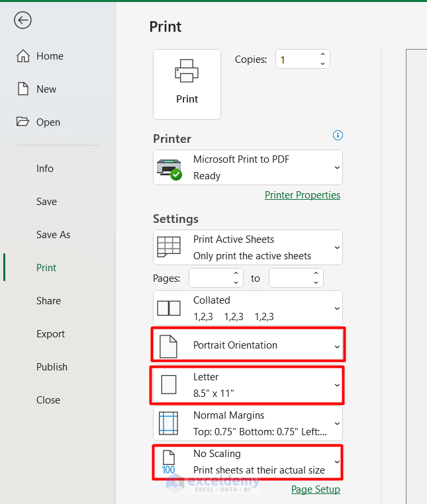This screenshot has width=427, height=504.
Task: Open the Portrait Orientation dropdown
Action: pos(248,345)
